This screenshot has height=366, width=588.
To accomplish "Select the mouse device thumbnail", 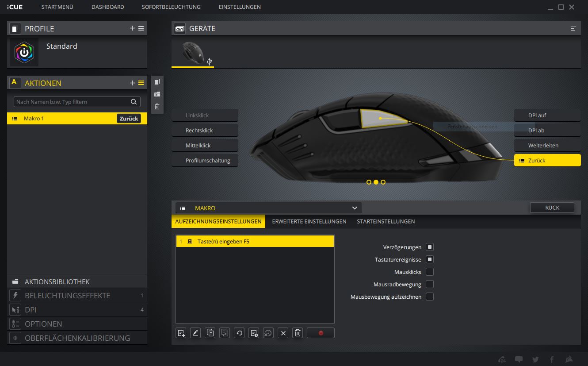I will (193, 53).
